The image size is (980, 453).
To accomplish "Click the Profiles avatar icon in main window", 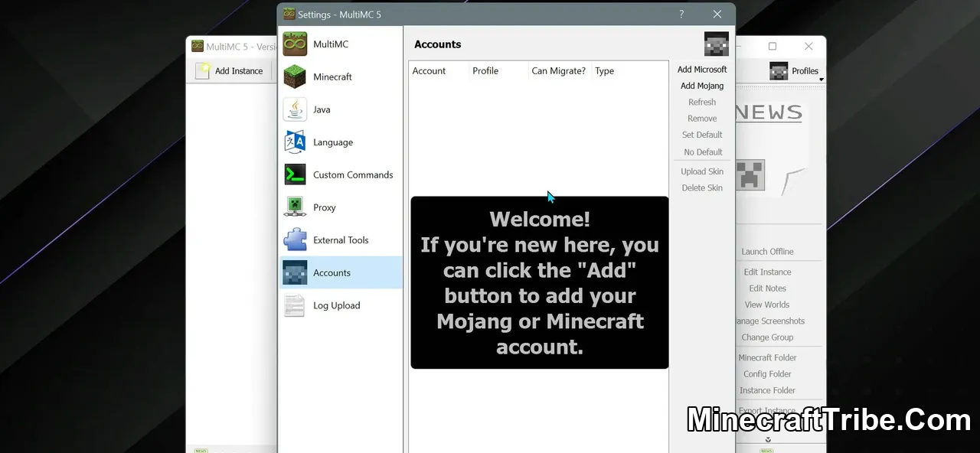I will (779, 71).
